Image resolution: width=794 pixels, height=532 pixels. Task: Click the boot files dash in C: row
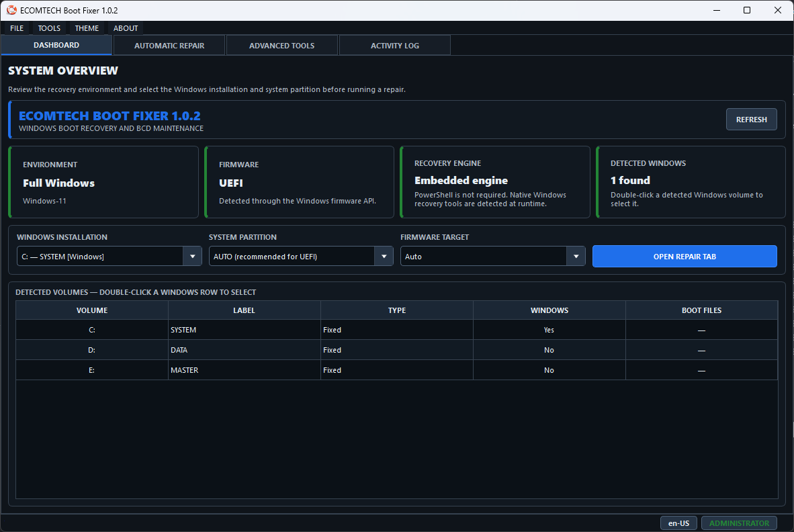coord(701,330)
